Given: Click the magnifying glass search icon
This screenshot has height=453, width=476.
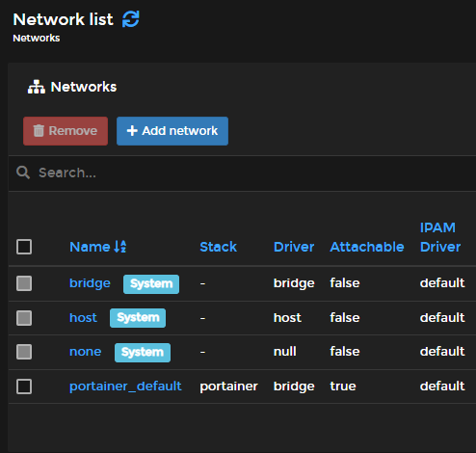Looking at the screenshot, I should [23, 173].
